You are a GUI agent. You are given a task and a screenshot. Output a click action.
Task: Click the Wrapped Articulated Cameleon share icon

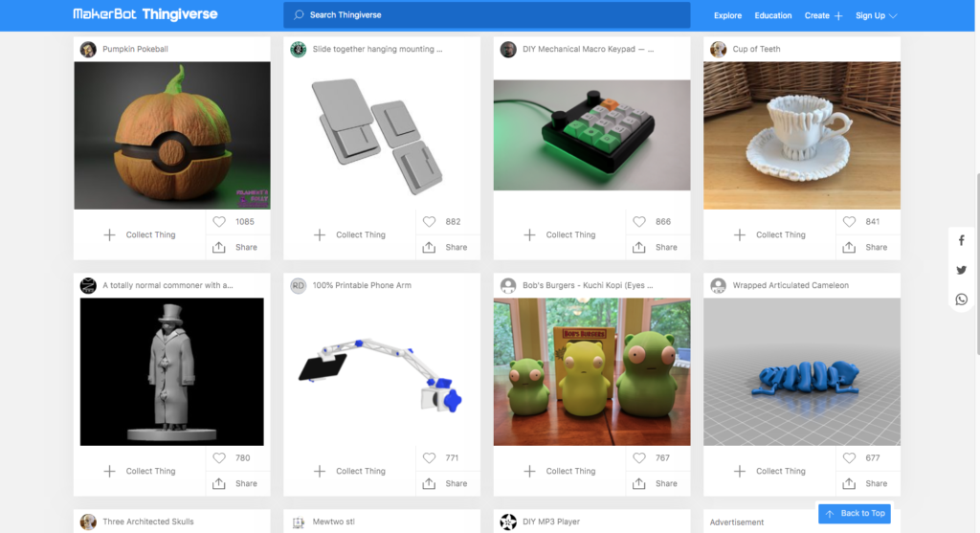[849, 483]
